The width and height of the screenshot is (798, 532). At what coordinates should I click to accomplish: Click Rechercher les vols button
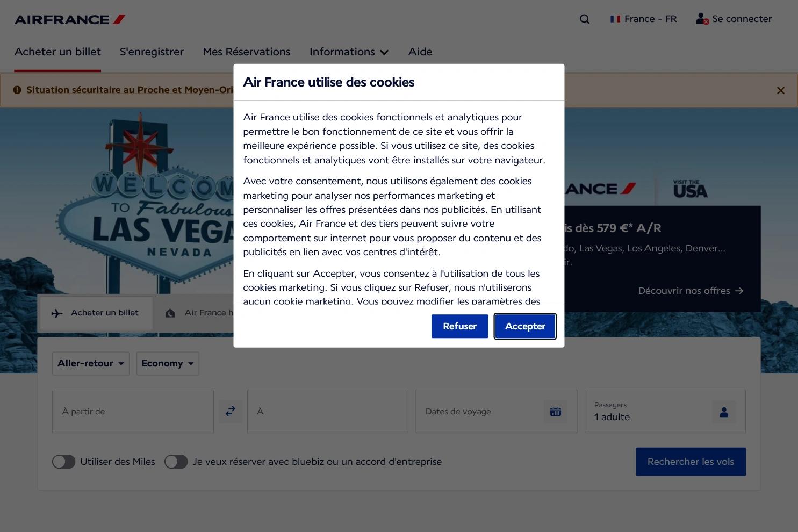point(691,462)
